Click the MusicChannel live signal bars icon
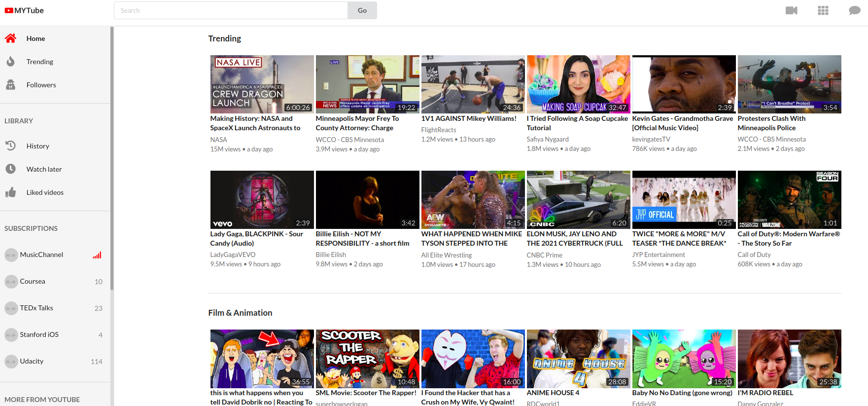This screenshot has width=868, height=406. [97, 255]
